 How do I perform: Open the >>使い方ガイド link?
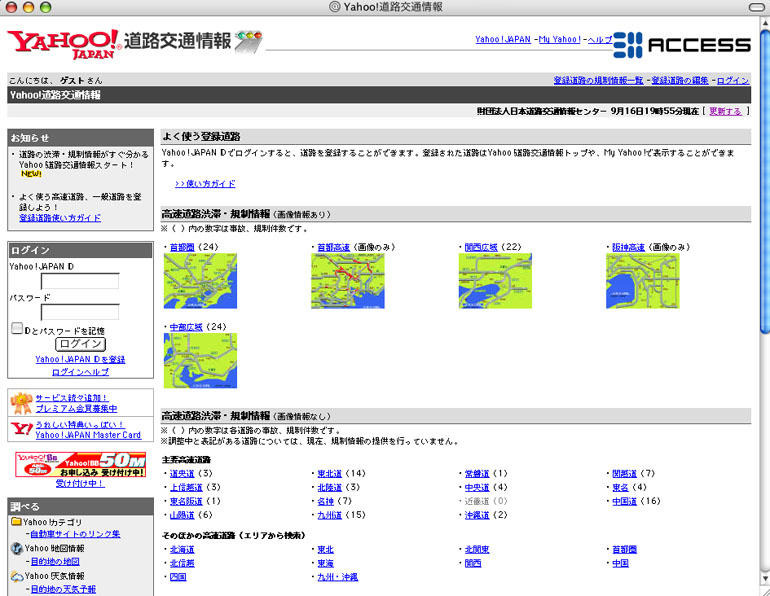(205, 184)
